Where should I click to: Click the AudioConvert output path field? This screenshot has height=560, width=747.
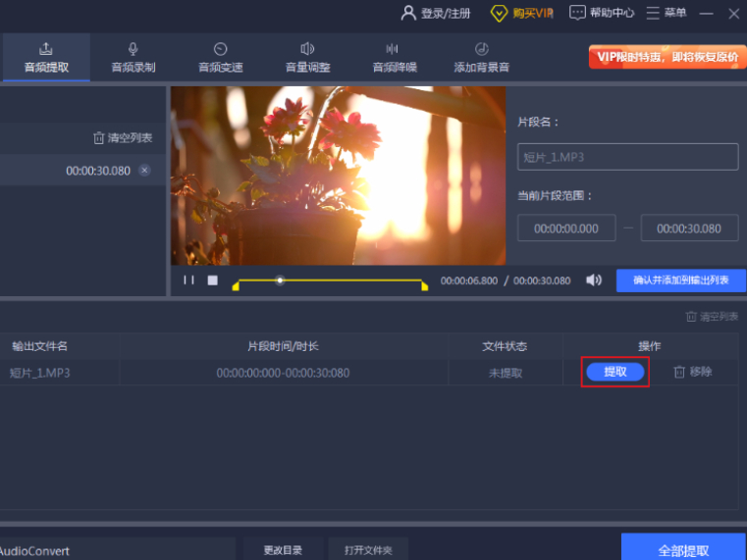tap(118, 550)
